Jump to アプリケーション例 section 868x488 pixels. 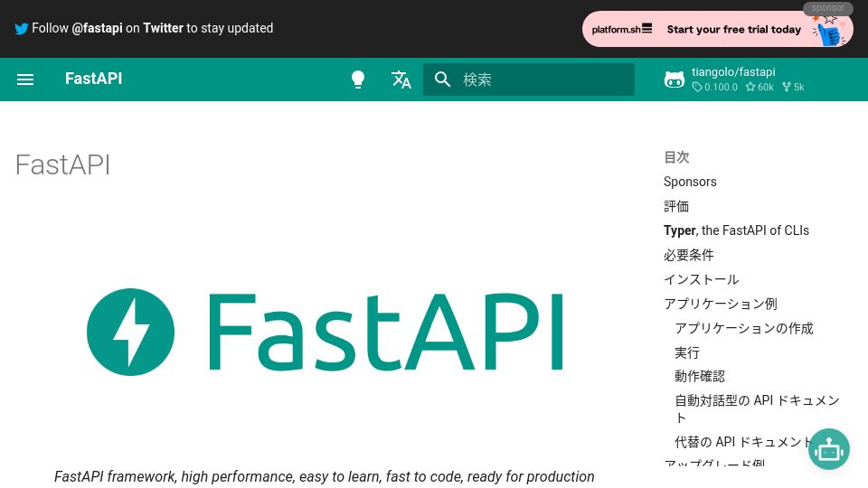[721, 304]
